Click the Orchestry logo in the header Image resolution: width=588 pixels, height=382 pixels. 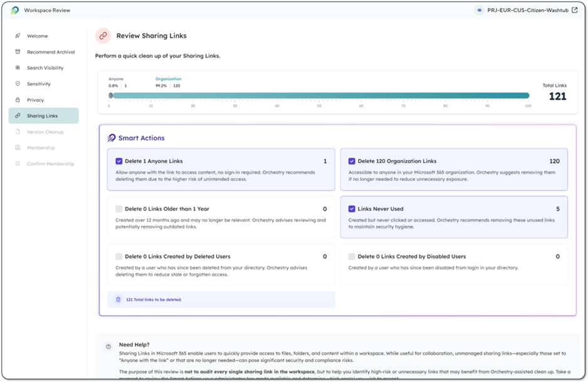(x=14, y=11)
